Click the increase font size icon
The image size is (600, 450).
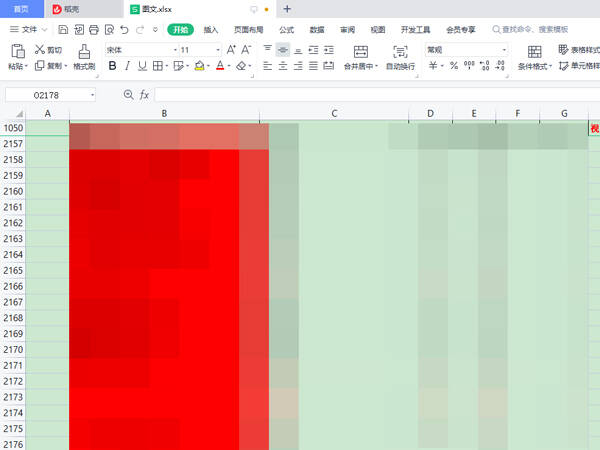point(231,50)
